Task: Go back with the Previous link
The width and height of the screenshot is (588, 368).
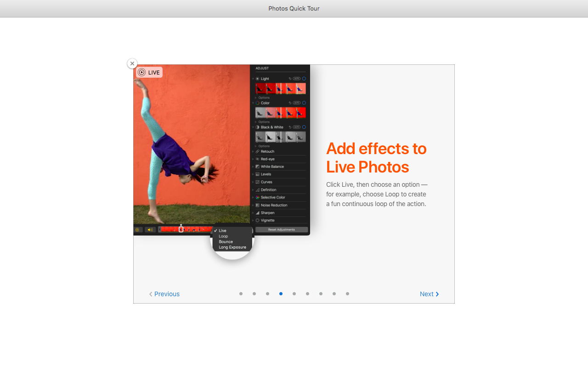Action: [164, 294]
